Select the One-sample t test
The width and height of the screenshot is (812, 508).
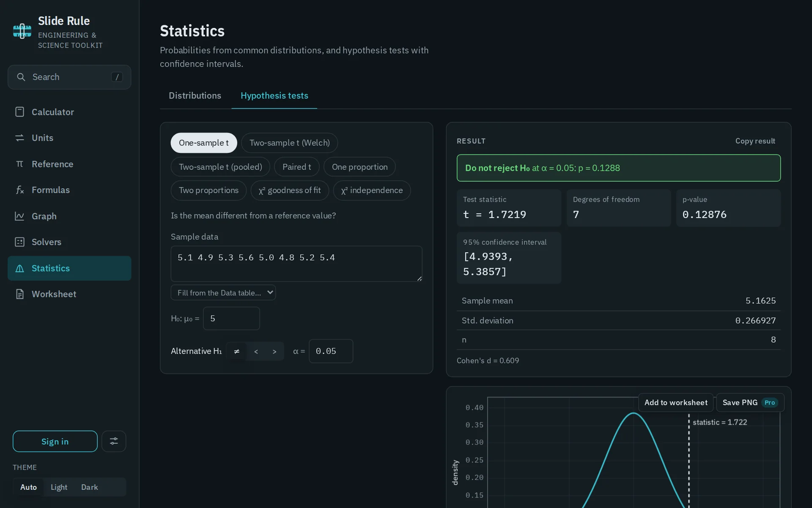[204, 143]
